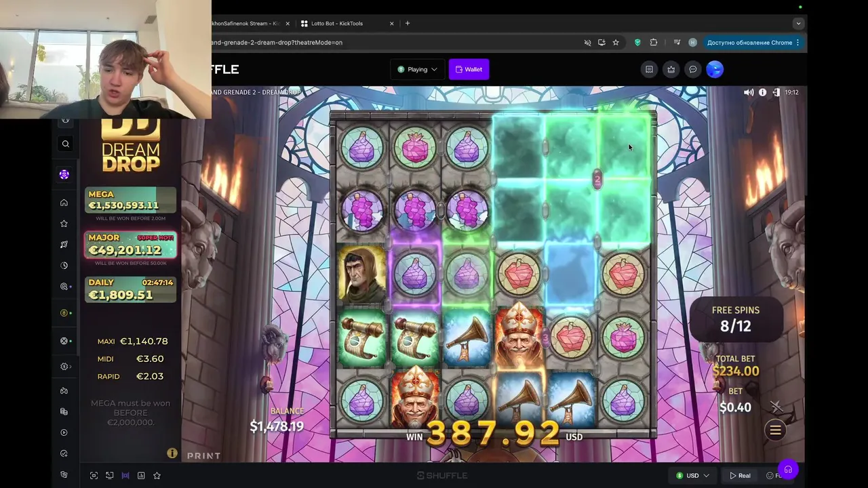The height and width of the screenshot is (488, 868).
Task: Click the MAJOR jackpot panel
Action: 130,245
